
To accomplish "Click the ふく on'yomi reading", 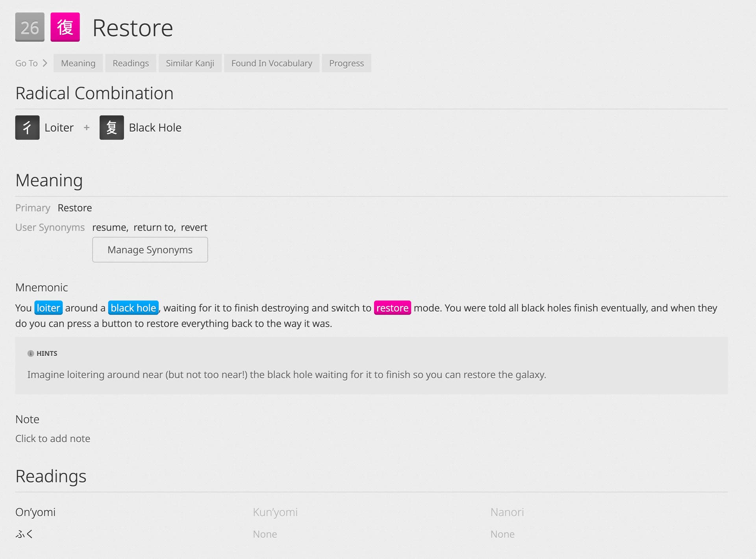I will 24,534.
